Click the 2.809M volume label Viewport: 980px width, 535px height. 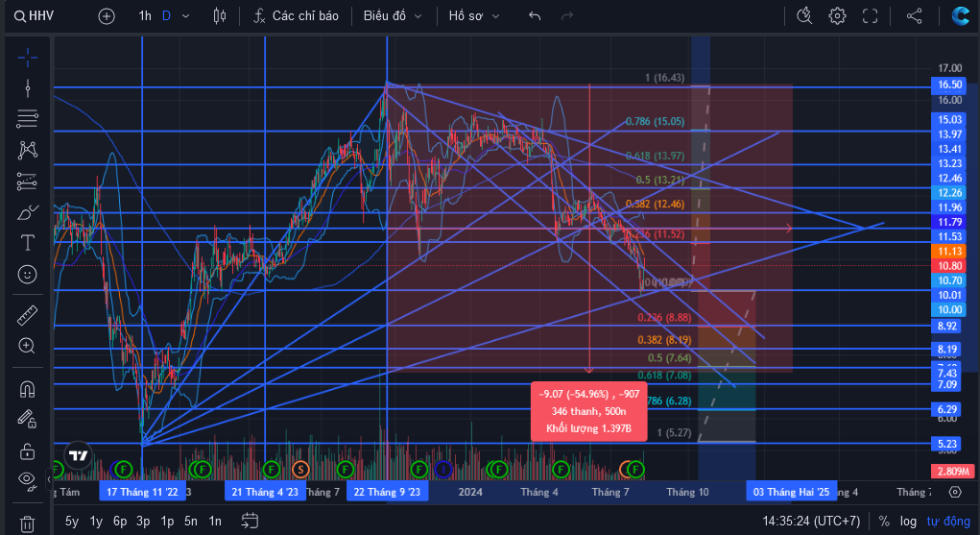(x=952, y=472)
